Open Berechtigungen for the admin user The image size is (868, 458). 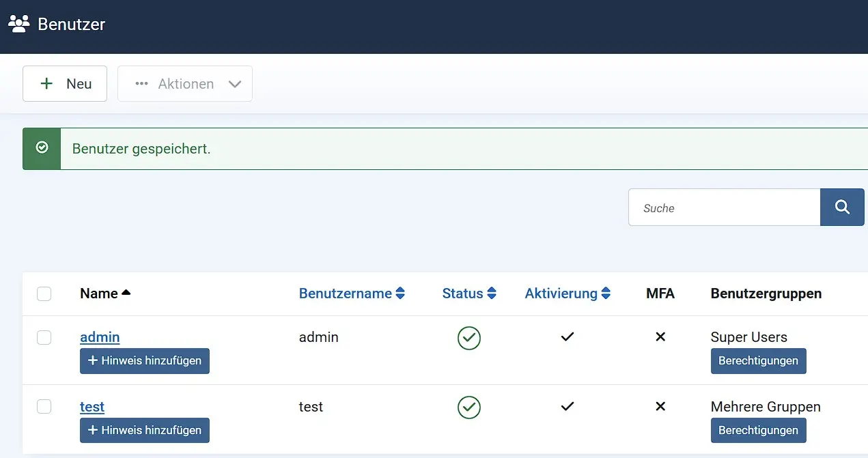[x=758, y=361]
